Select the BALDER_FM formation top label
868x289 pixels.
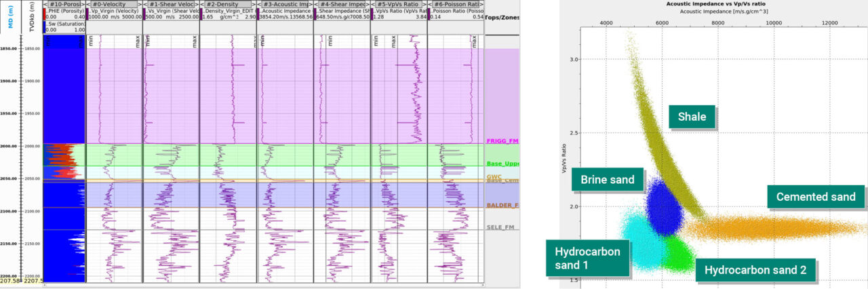pos(502,205)
